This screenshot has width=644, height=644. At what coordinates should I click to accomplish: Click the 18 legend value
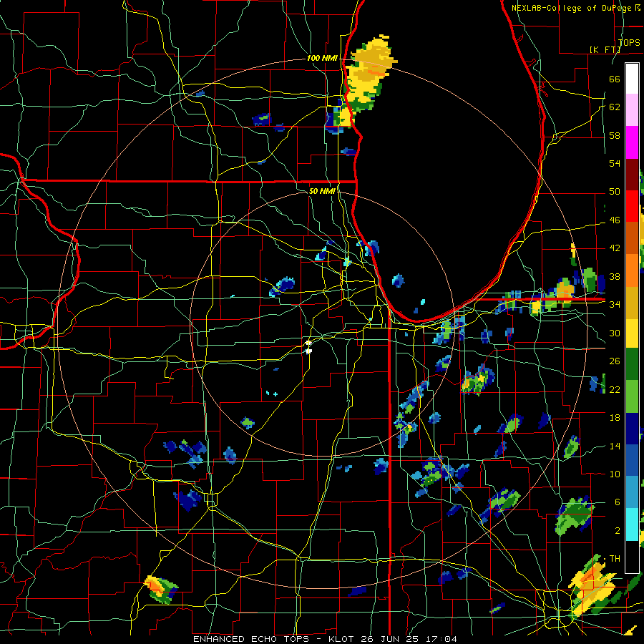615,418
